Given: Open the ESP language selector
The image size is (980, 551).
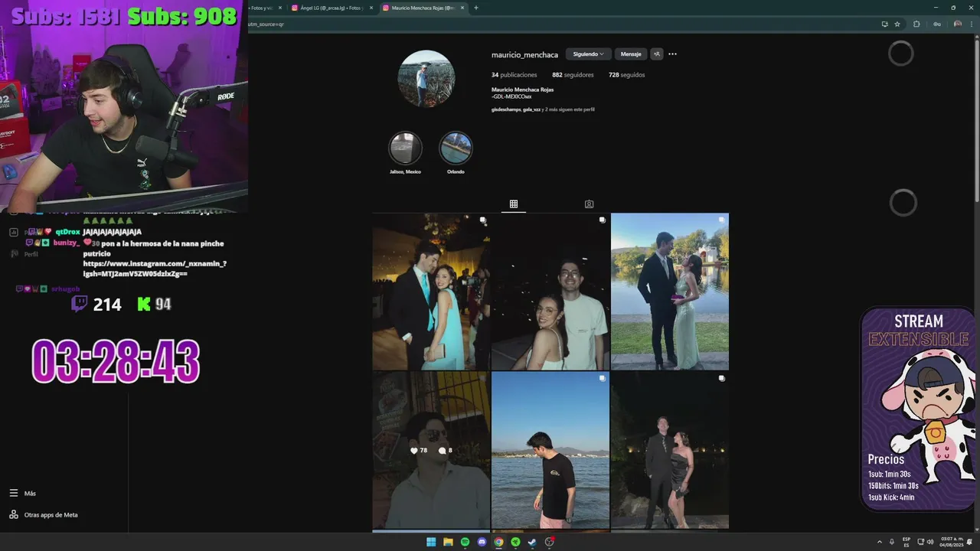Looking at the screenshot, I should pos(906,542).
